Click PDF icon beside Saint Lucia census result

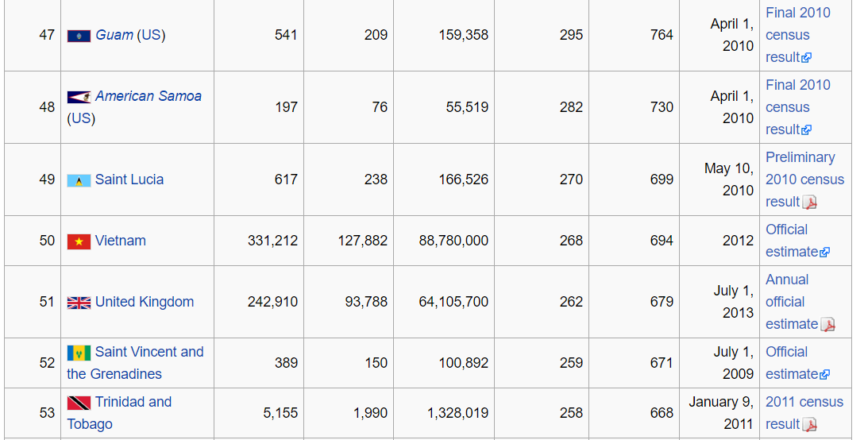click(809, 203)
